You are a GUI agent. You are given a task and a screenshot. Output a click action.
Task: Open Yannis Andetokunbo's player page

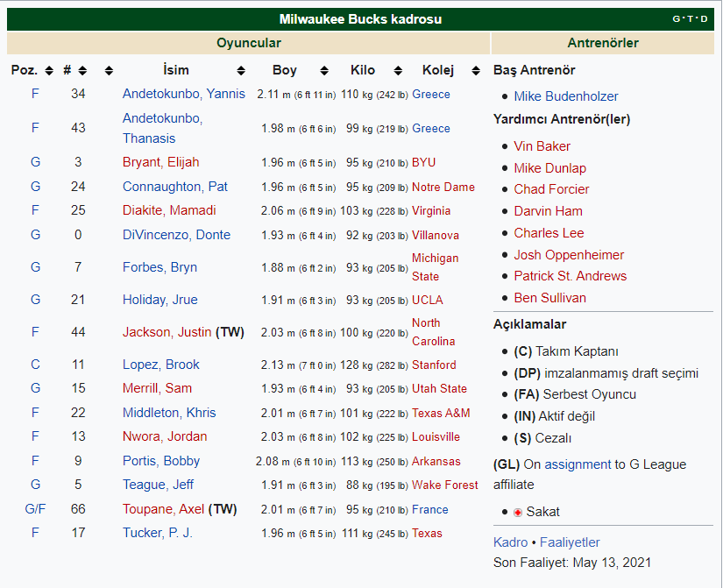point(183,94)
